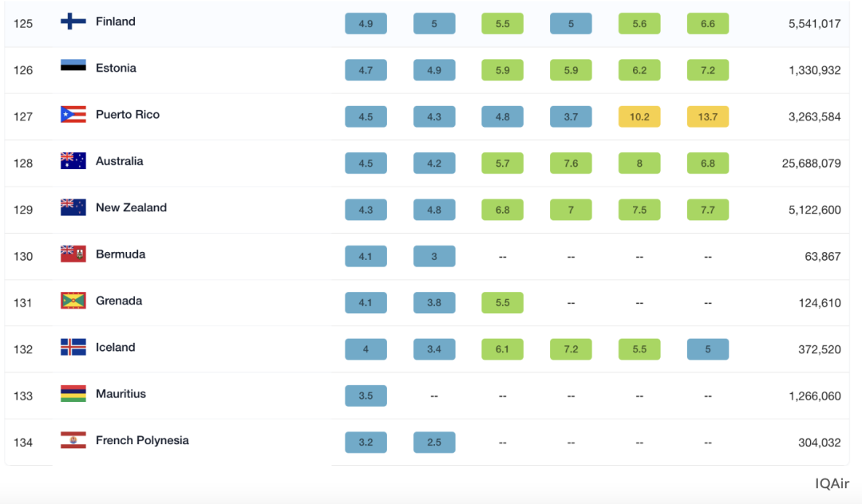Click the Mauritius flag icon
Viewport: 862px width, 504px height.
pos(73,394)
